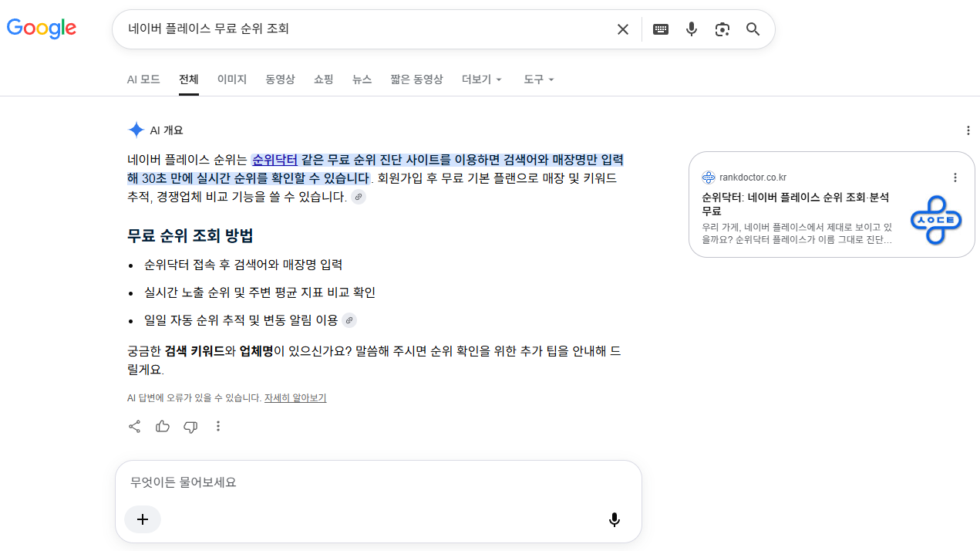Open the 동영상 tab

(x=280, y=79)
